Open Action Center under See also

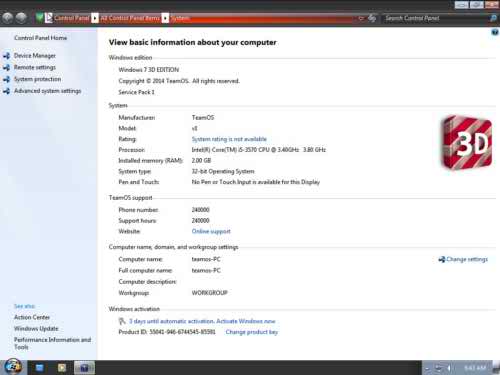tap(32, 317)
